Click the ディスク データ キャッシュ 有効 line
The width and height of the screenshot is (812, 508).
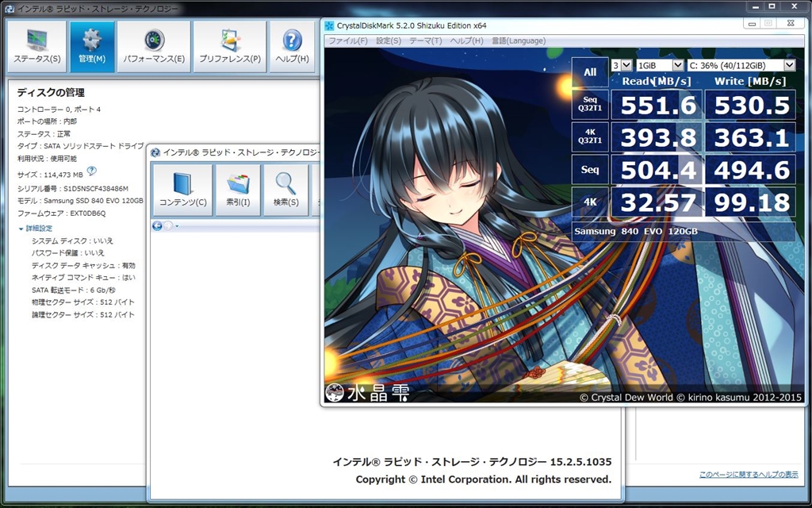click(x=83, y=265)
